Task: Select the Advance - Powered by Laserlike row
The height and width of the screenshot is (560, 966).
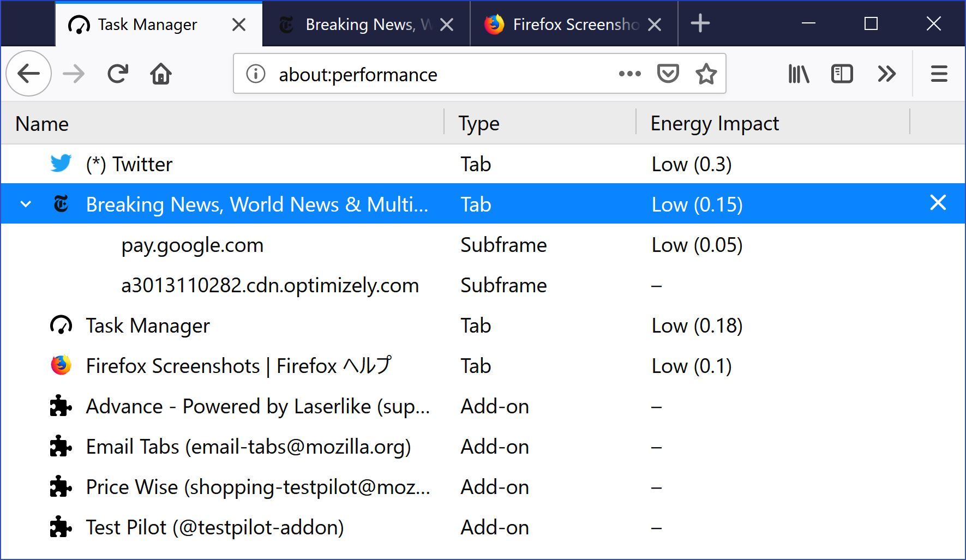Action: (x=483, y=406)
